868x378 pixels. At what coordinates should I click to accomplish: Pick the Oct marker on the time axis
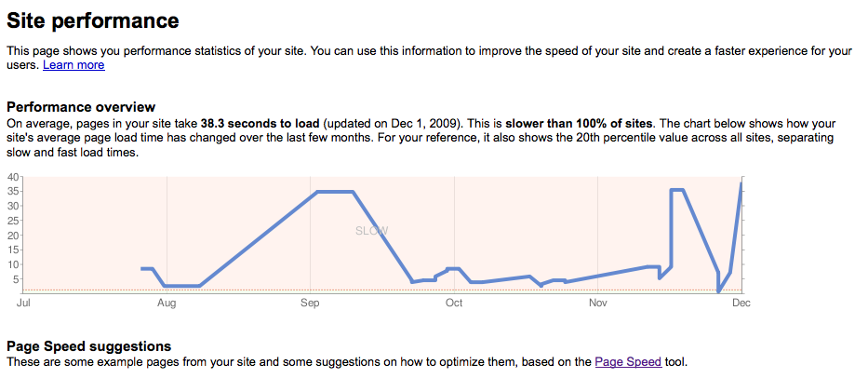tap(454, 304)
